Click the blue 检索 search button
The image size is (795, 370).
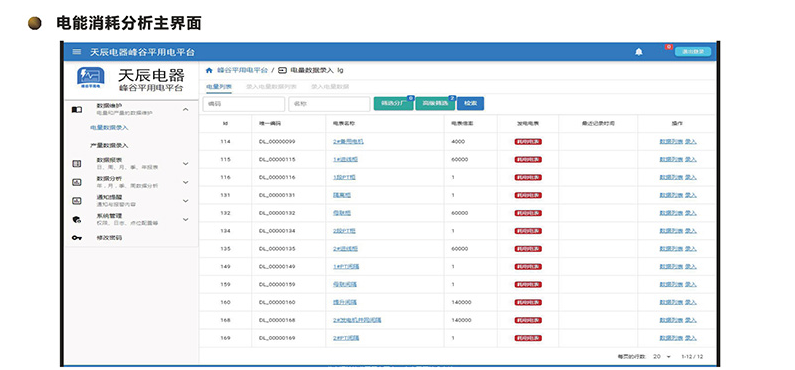(471, 103)
